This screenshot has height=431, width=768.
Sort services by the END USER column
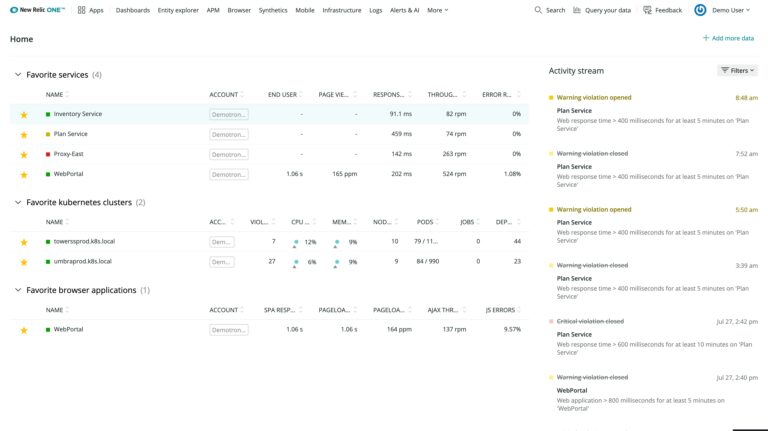point(285,95)
